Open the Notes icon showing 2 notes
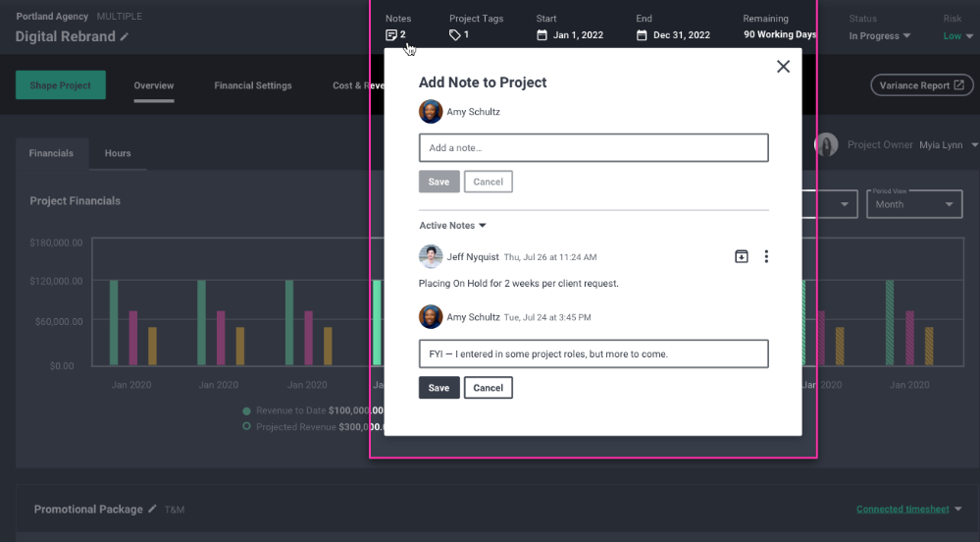980x542 pixels. pos(391,35)
